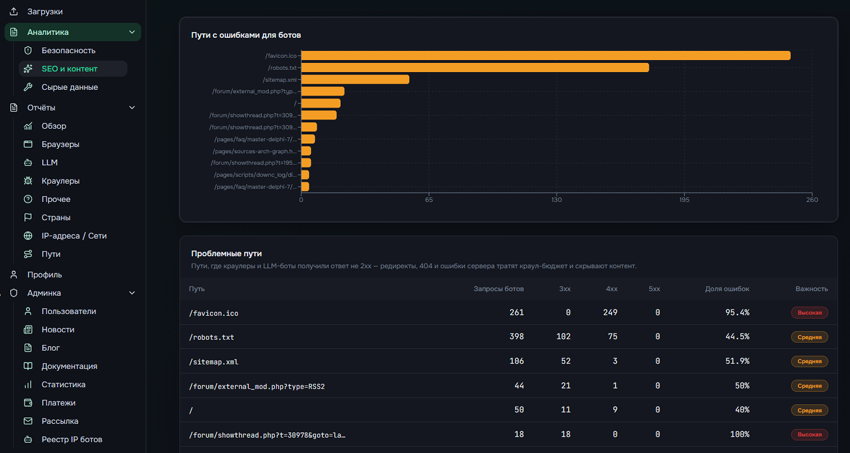This screenshot has width=850, height=453.
Task: Click the Прочее question-mark icon
Action: click(x=28, y=199)
